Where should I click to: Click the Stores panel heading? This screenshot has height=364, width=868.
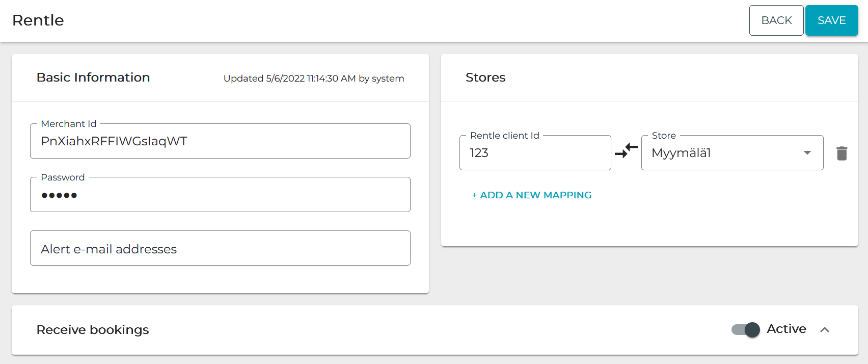click(485, 77)
